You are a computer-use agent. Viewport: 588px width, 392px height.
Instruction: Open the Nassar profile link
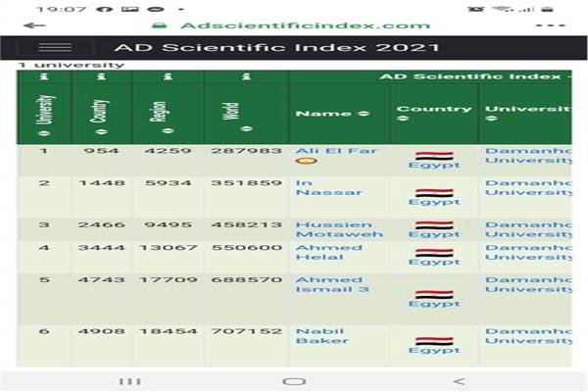point(329,187)
